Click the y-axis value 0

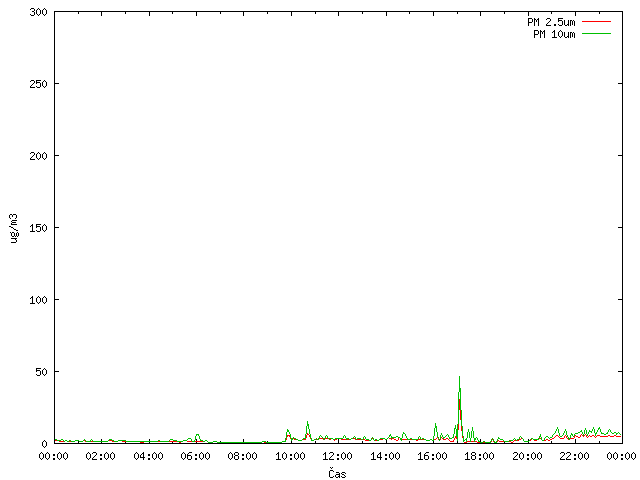coord(44,444)
